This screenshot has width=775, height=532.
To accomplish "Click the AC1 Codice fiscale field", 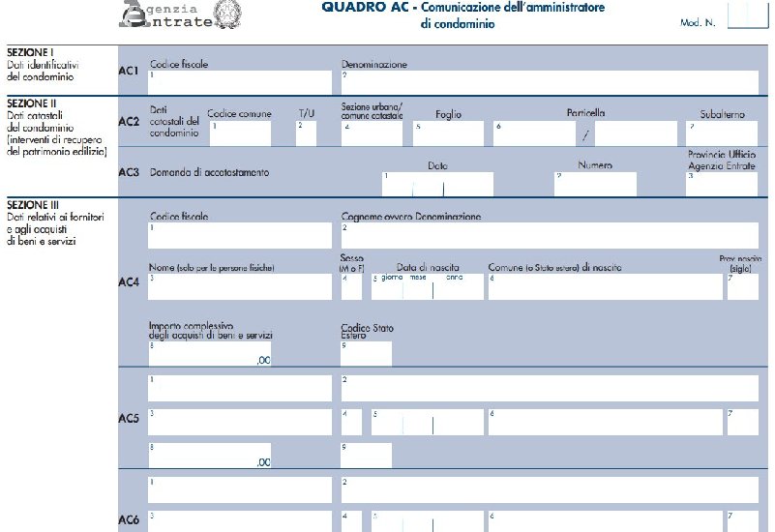I will (x=239, y=82).
